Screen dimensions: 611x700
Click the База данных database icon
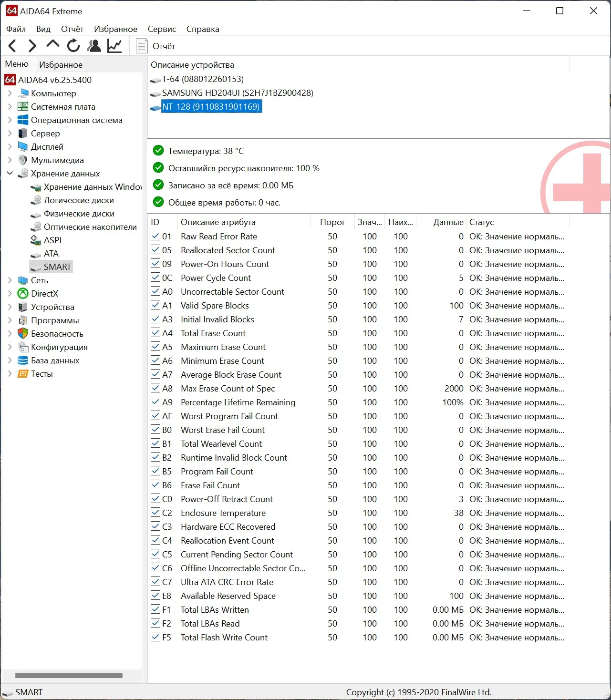click(x=23, y=360)
